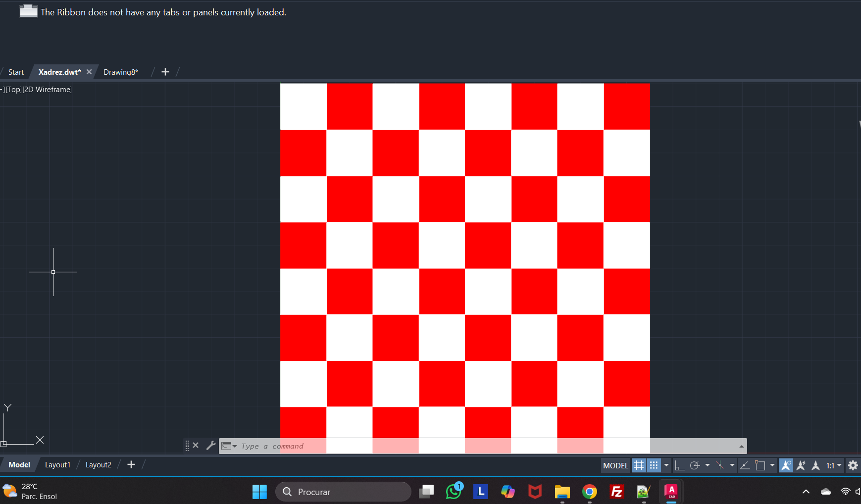Click a red square on the chessboard

tap(350, 106)
